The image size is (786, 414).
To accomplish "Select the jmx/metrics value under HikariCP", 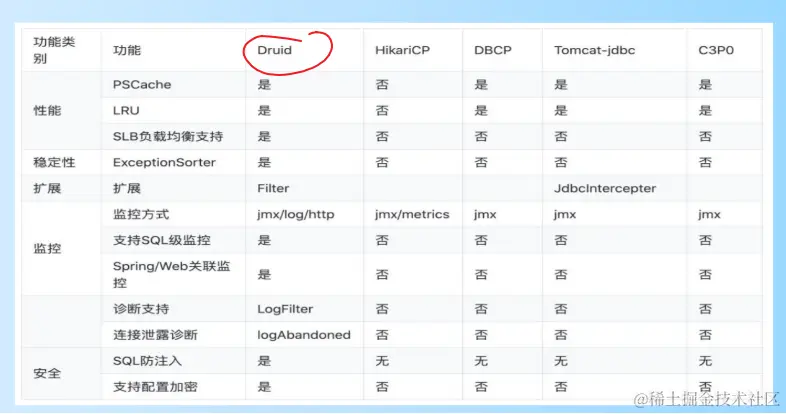I will coord(412,215).
